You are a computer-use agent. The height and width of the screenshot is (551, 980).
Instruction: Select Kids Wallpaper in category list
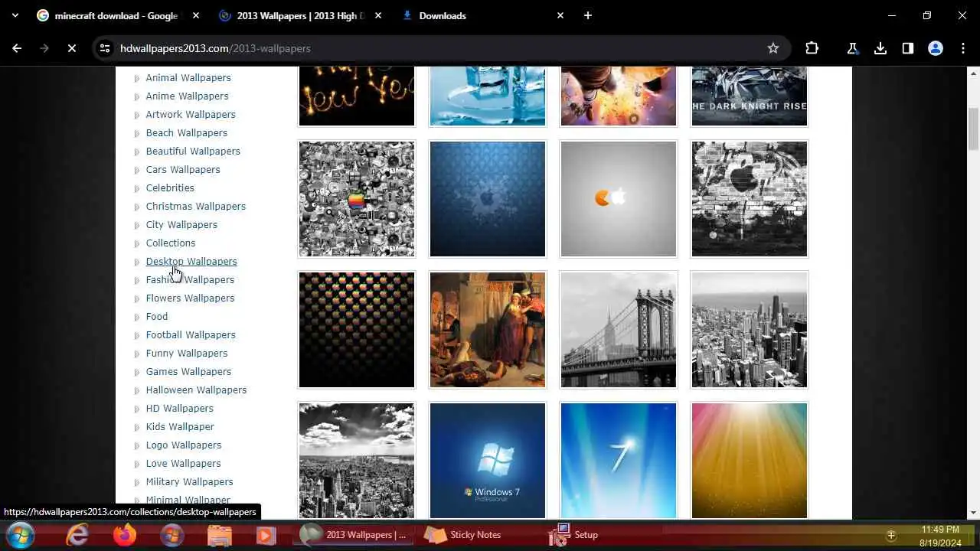(x=180, y=426)
